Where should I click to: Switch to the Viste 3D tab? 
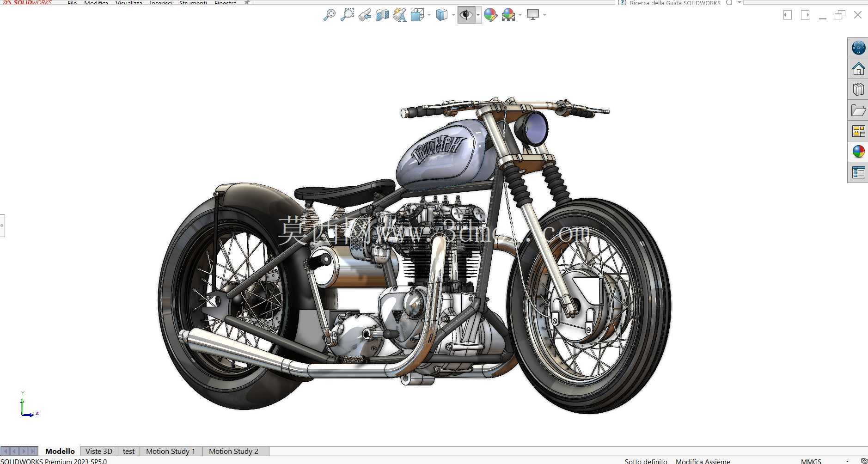click(x=98, y=451)
